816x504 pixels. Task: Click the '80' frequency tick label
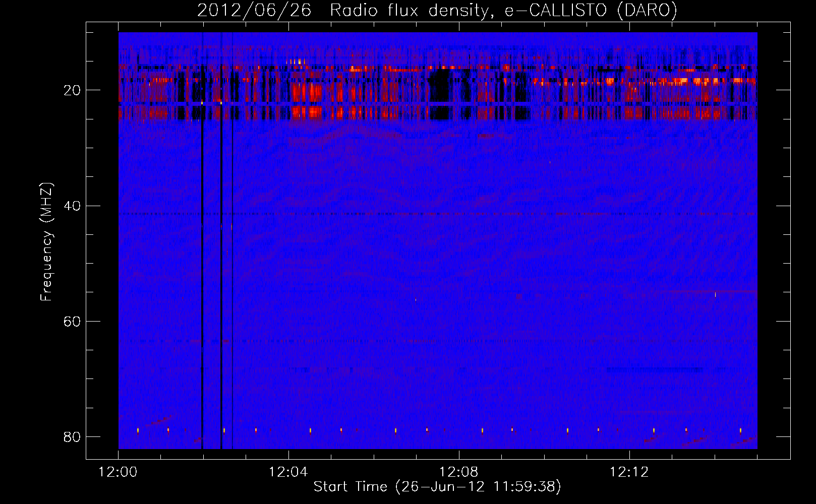(72, 437)
